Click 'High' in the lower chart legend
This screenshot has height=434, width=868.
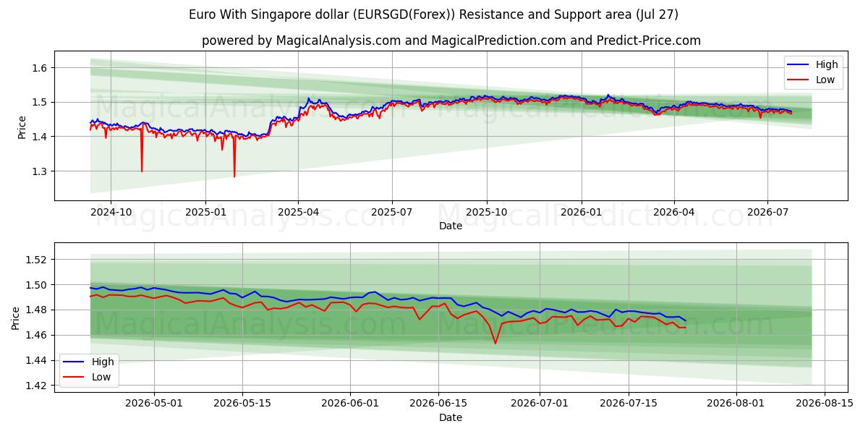pyautogui.click(x=103, y=362)
